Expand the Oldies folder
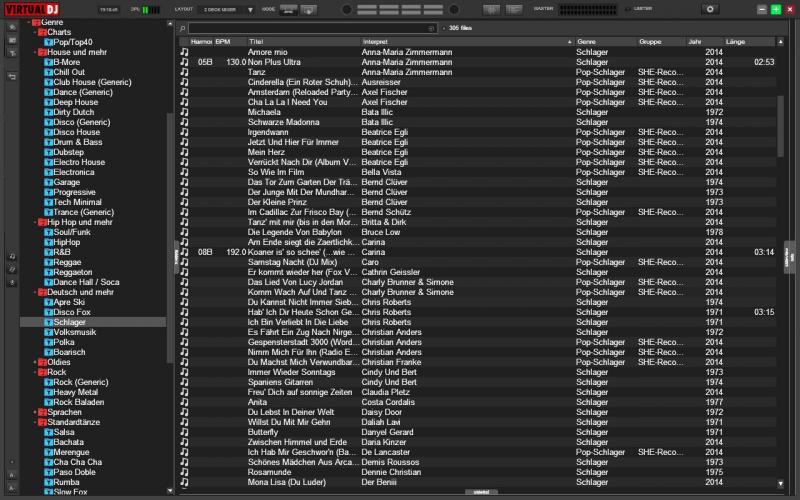Image resolution: width=800 pixels, height=500 pixels. click(35, 362)
